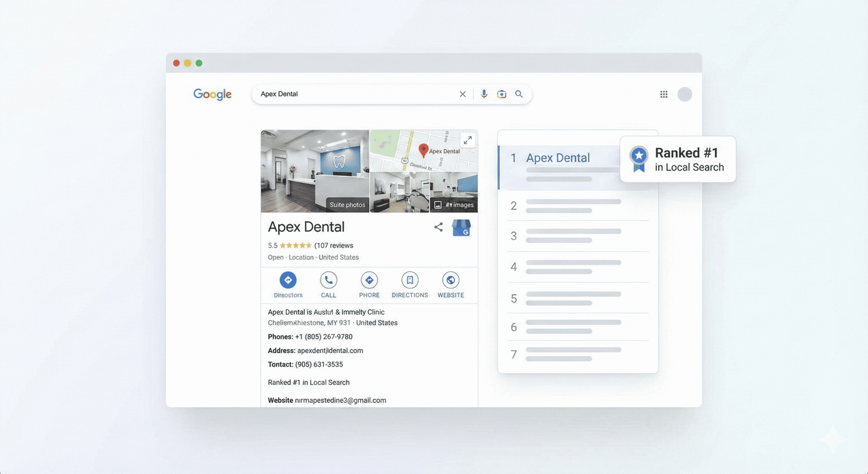Start voice search with microphone icon
This screenshot has height=474, width=868.
484,94
